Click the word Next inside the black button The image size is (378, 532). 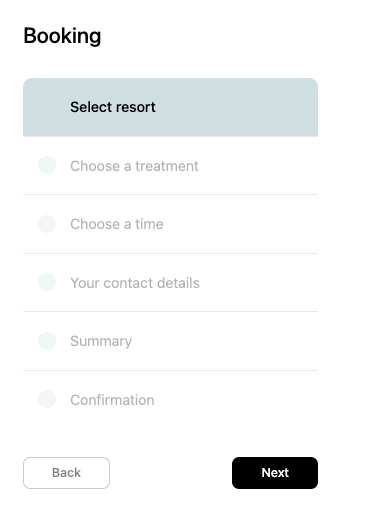pyautogui.click(x=275, y=473)
